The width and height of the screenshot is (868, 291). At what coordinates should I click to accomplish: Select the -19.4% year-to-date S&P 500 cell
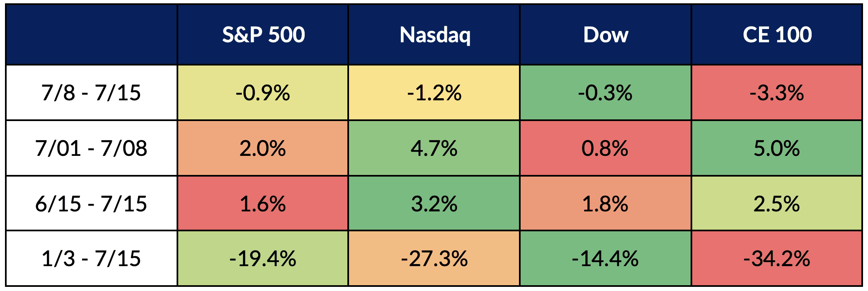[x=263, y=259]
